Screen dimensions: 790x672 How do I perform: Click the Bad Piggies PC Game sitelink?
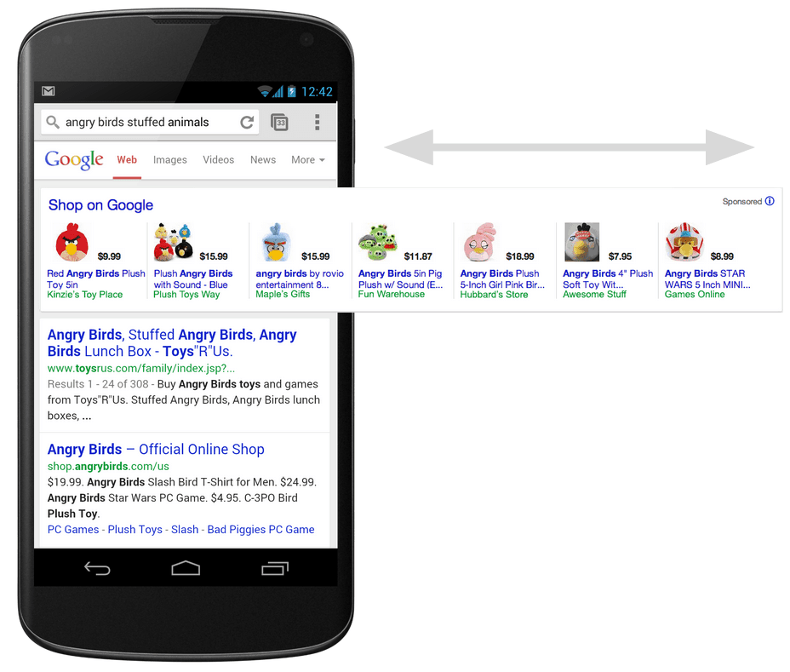click(261, 529)
